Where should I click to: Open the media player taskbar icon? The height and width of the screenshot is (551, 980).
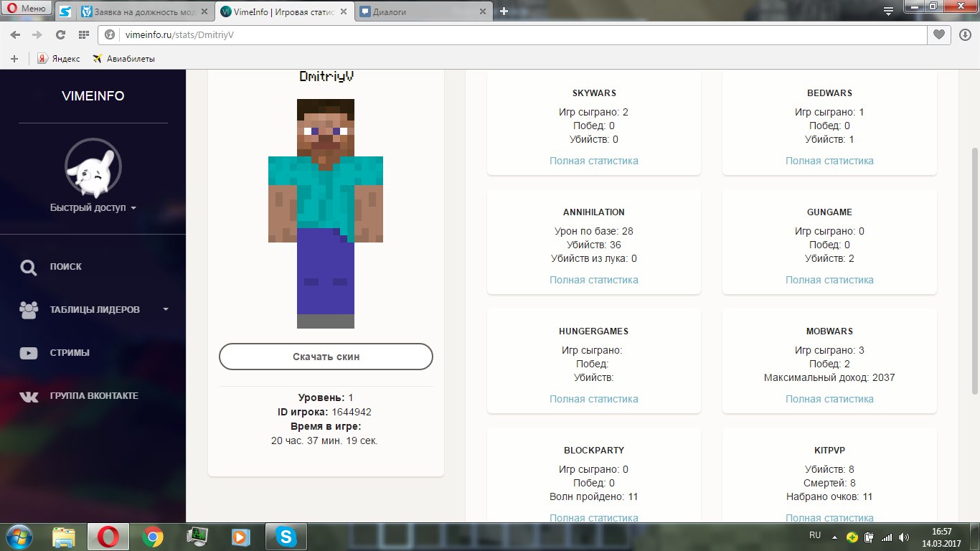coord(241,537)
